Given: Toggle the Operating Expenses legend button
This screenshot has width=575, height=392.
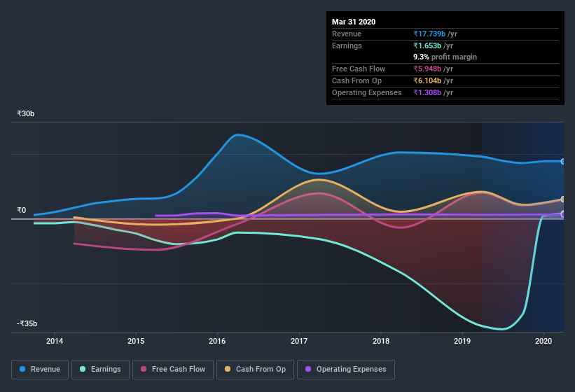Looking at the screenshot, I should [x=345, y=370].
